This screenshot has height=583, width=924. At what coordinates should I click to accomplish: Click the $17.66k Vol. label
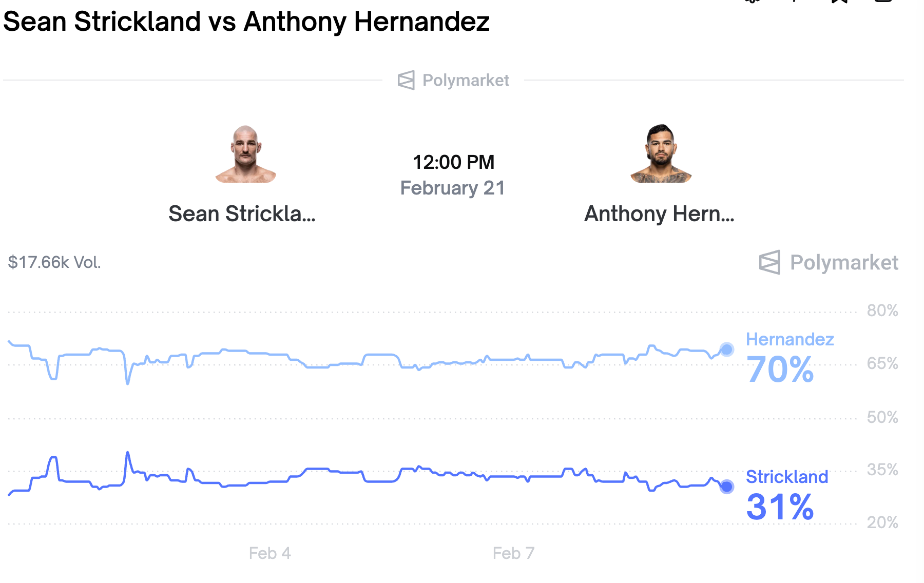click(54, 262)
